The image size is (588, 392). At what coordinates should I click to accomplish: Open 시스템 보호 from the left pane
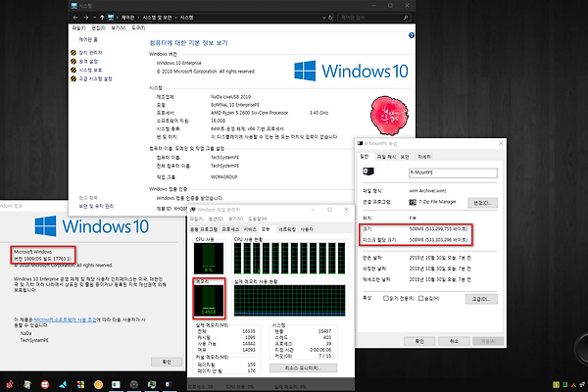point(90,71)
